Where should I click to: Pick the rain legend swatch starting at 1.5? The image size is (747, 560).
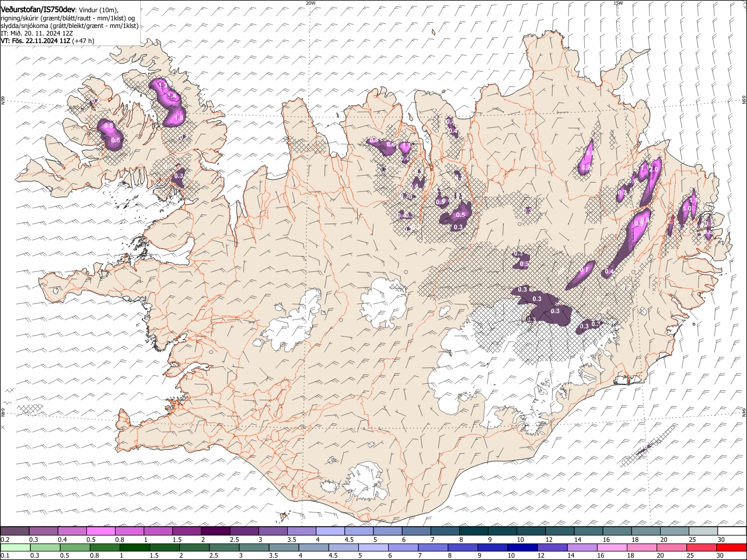coord(164,547)
